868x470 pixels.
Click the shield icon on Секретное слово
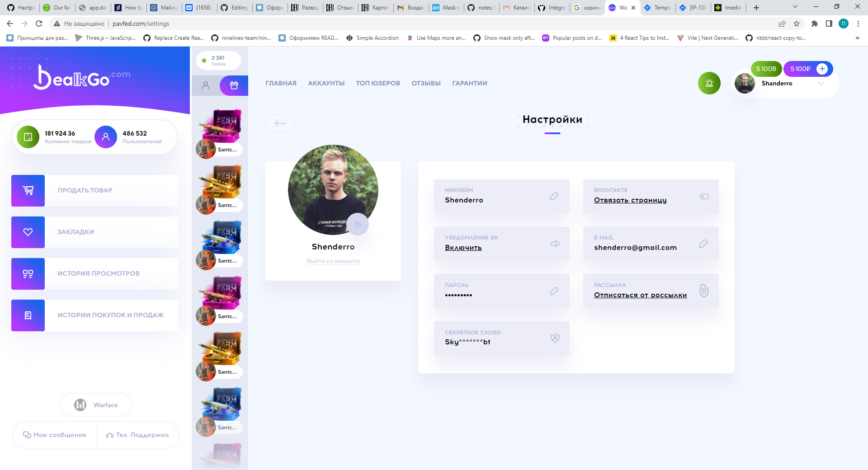point(554,338)
